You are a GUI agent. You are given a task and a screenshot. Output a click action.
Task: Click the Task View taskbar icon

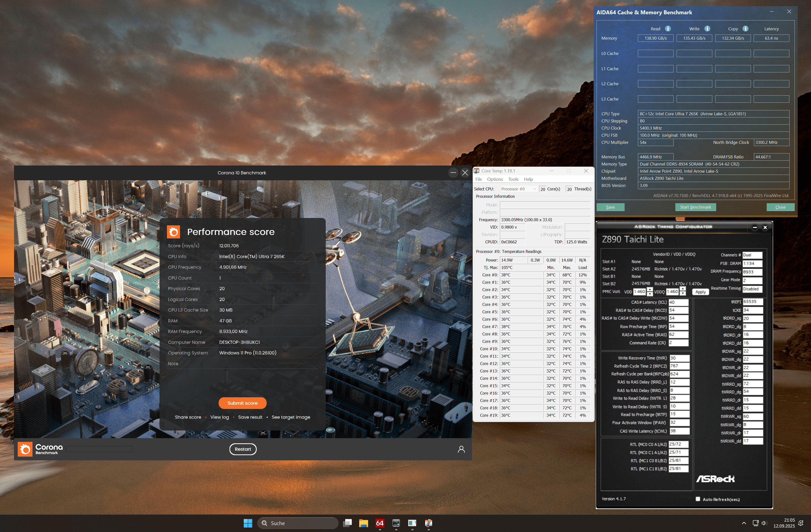click(x=347, y=523)
